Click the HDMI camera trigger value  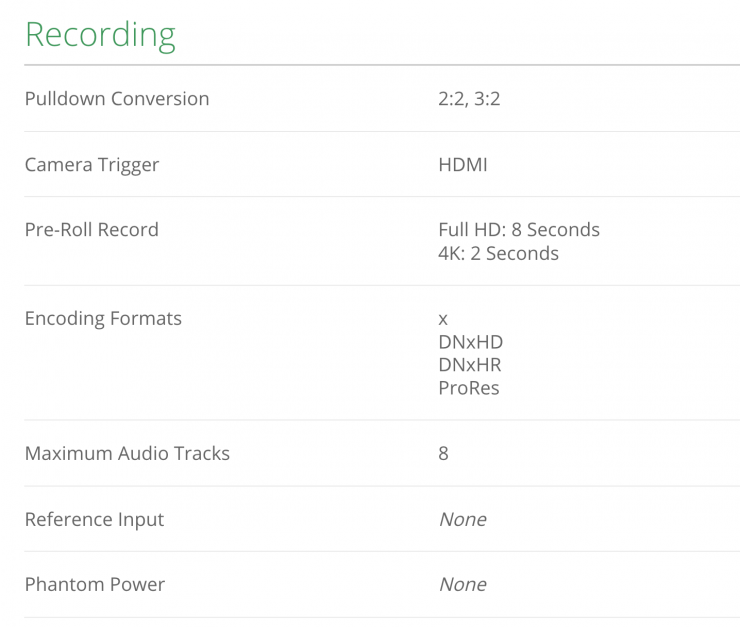[x=463, y=165]
